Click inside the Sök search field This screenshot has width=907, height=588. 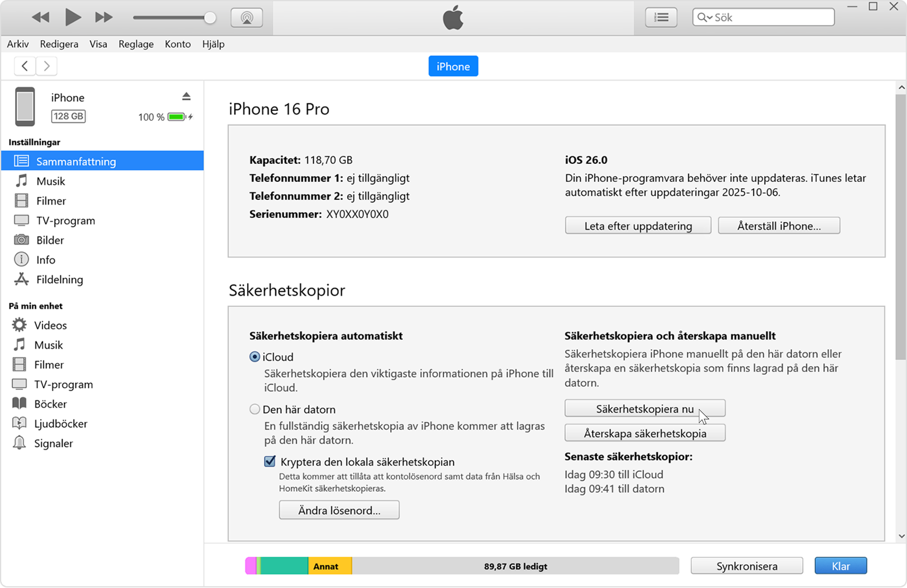(x=767, y=17)
